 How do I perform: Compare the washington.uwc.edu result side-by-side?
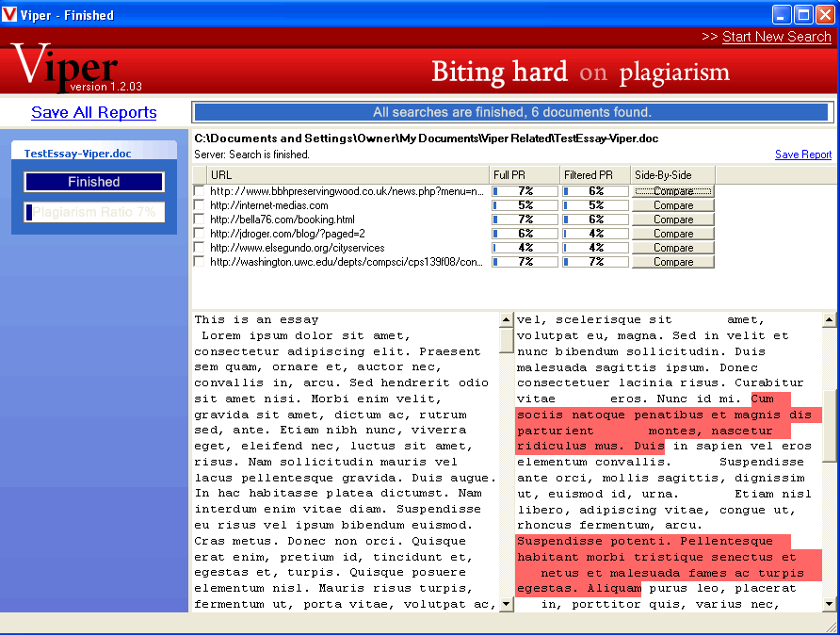click(x=673, y=262)
